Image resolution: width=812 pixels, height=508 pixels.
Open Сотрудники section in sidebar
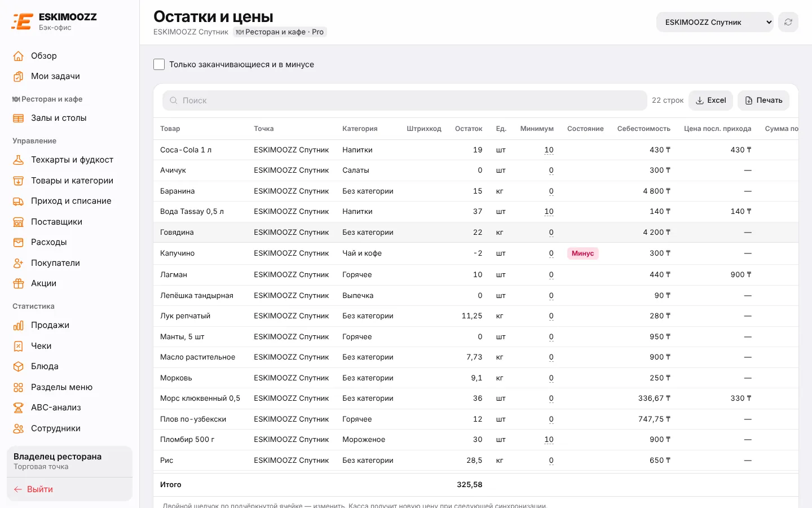(x=69, y=428)
